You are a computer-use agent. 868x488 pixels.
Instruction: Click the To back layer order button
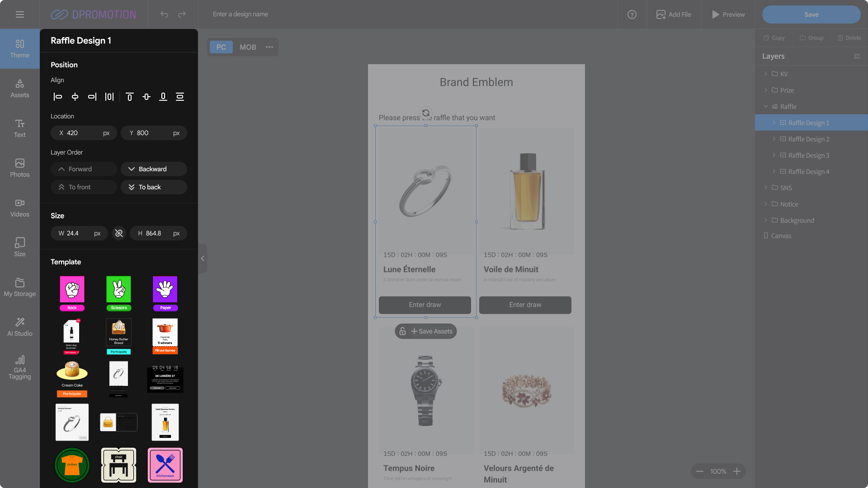[x=154, y=187]
